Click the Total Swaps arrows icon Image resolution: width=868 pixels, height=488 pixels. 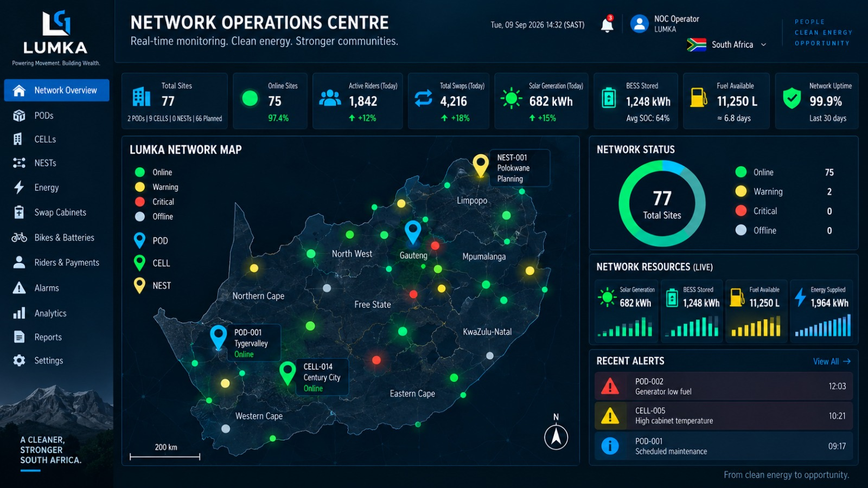[424, 98]
